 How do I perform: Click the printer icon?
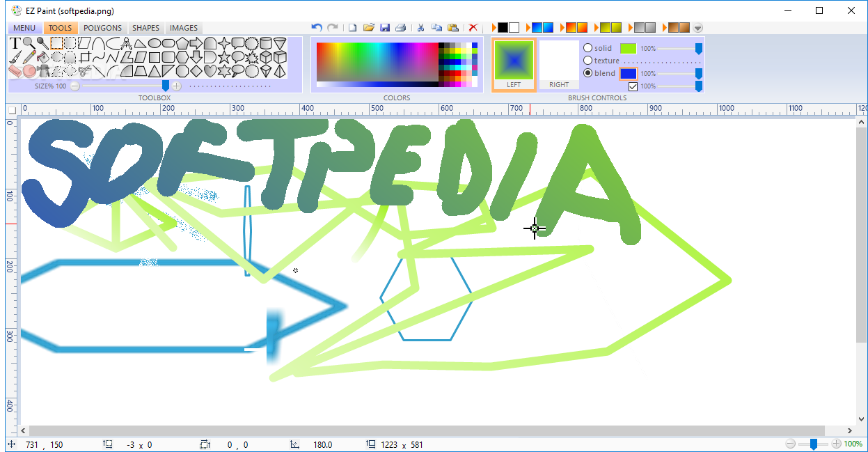tap(401, 27)
